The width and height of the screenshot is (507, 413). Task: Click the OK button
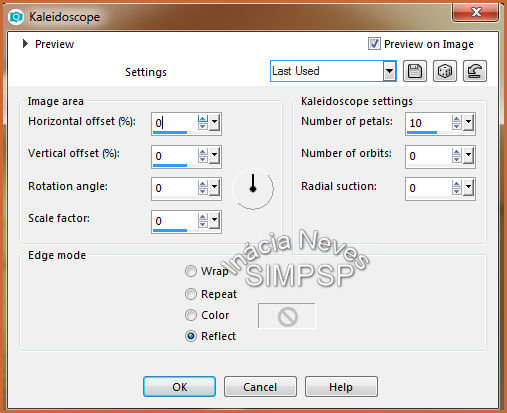[x=179, y=387]
